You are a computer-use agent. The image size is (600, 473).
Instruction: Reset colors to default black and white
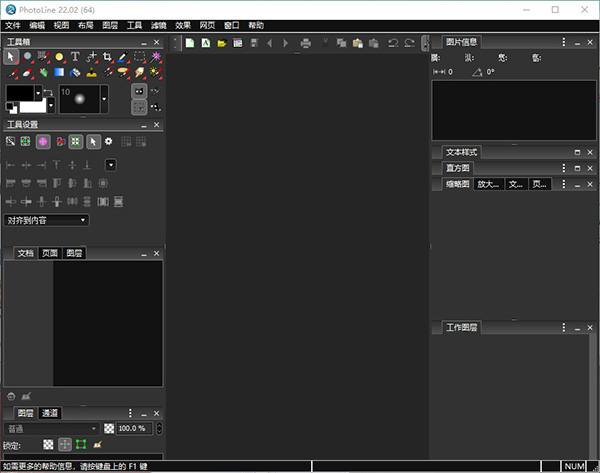pos(11,108)
